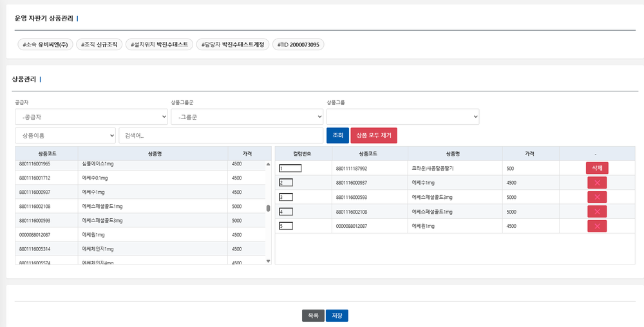Viewport: 644px width, 327px height.
Task: Click red X delete icon for 에쎄수1mg row
Action: click(596, 183)
